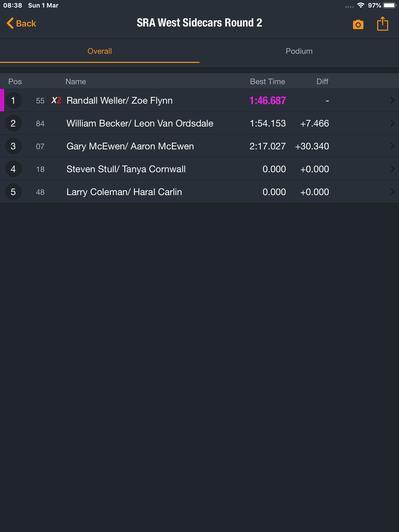
Task: Expand Randall Weller row chevron
Action: coord(393,101)
